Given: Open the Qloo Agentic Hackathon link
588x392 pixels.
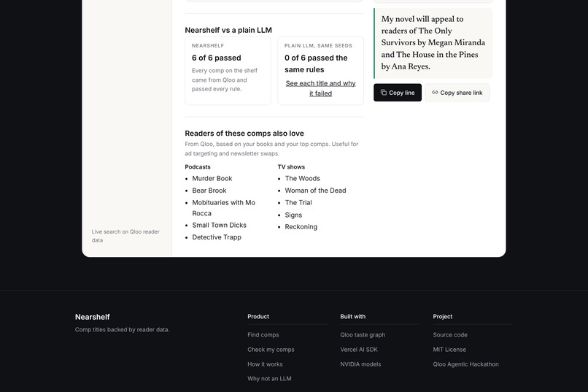Looking at the screenshot, I should 465,364.
